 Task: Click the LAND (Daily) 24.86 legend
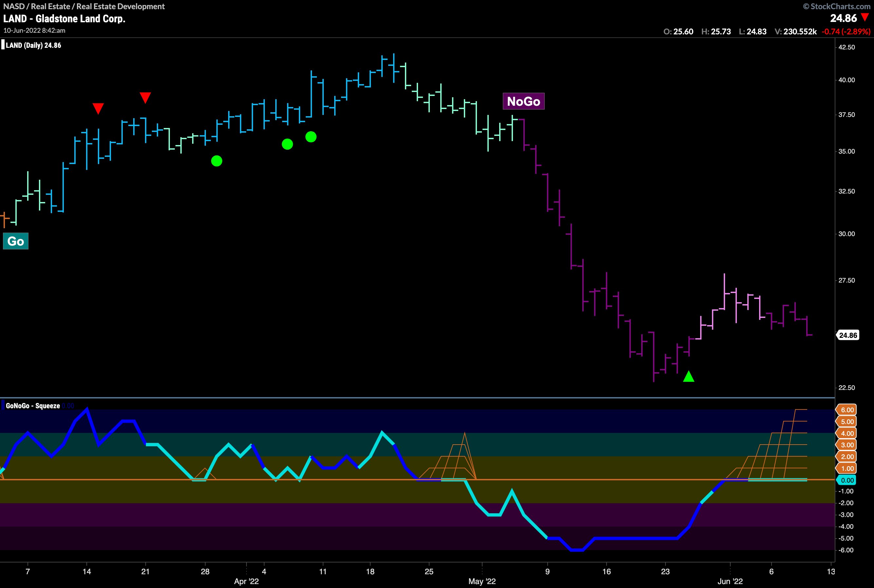(33, 46)
